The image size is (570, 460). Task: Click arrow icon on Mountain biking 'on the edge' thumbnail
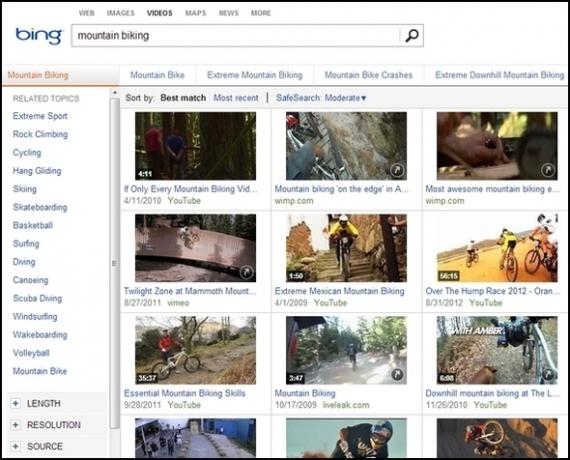(x=397, y=170)
